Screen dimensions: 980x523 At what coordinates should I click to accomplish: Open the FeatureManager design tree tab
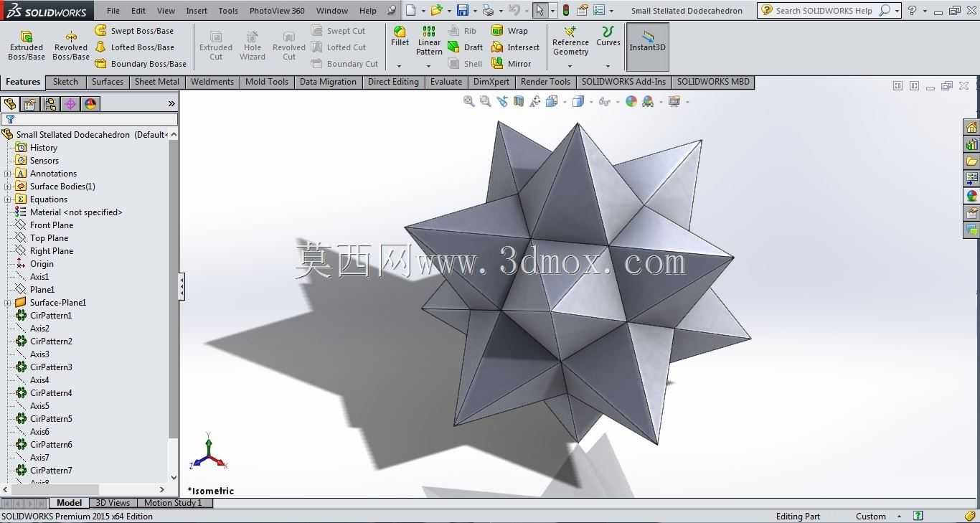point(10,104)
